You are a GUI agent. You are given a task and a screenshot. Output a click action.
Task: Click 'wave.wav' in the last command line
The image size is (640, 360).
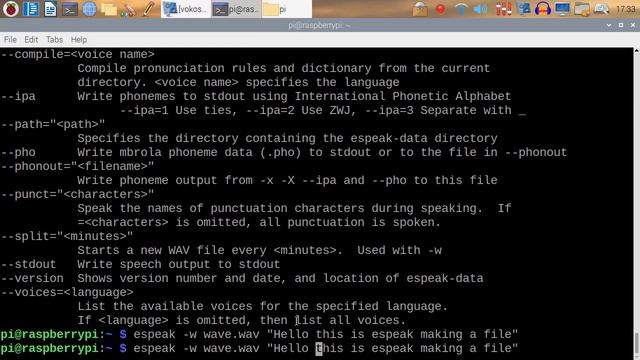pyautogui.click(x=231, y=349)
